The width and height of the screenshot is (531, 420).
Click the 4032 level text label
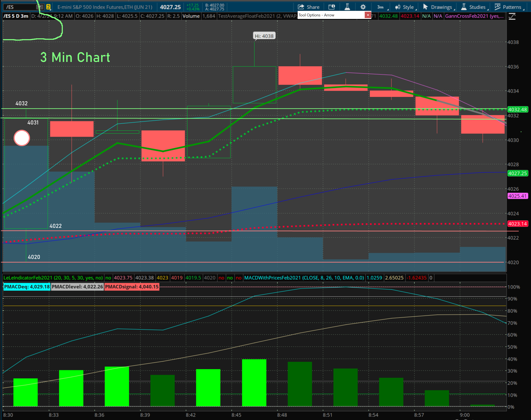(22, 103)
